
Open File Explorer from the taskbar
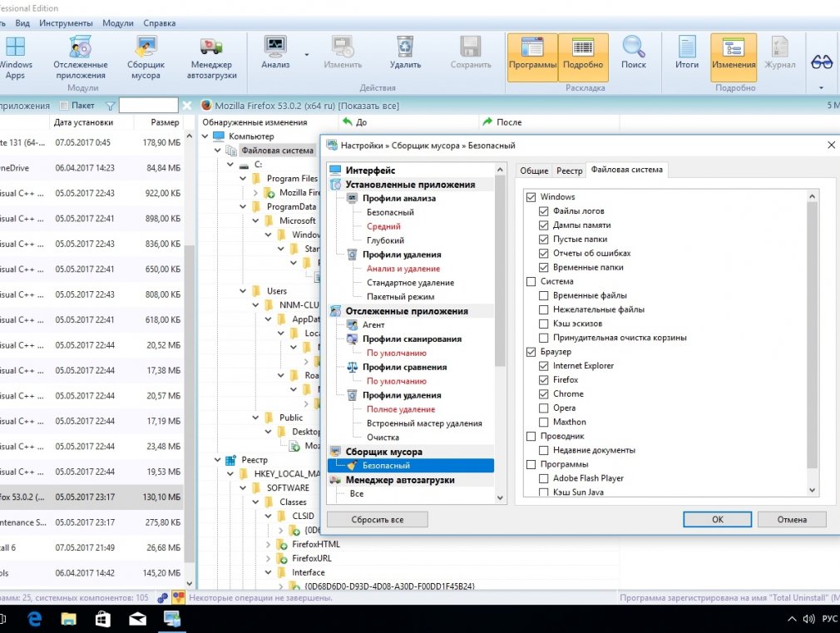pyautogui.click(x=68, y=619)
